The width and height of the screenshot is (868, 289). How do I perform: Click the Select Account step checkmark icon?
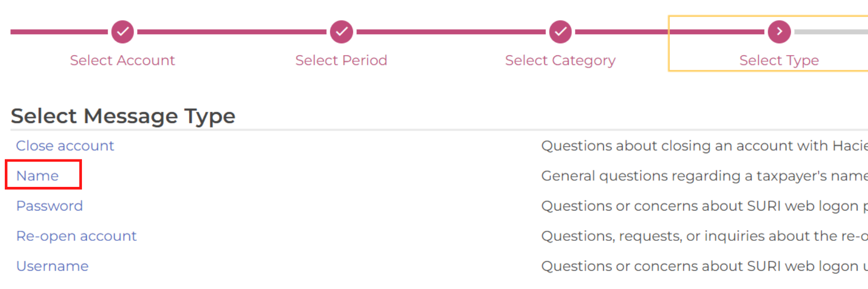pyautogui.click(x=122, y=32)
